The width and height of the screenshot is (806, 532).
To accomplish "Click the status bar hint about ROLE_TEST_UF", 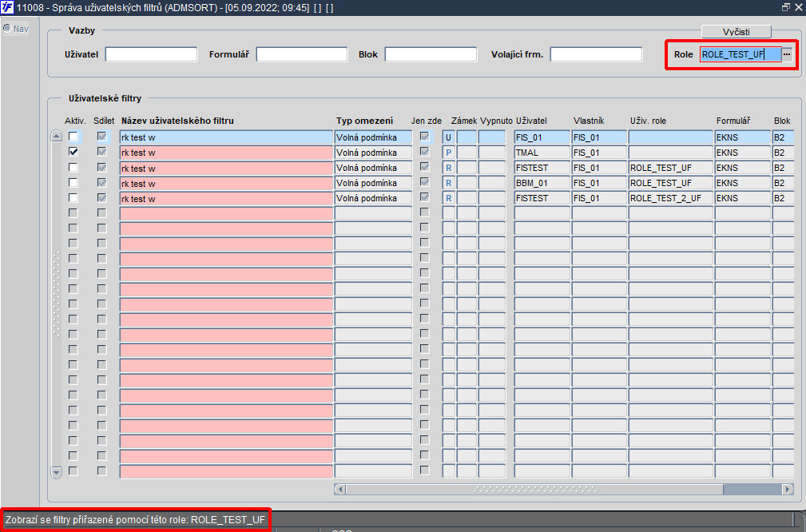I will [135, 520].
